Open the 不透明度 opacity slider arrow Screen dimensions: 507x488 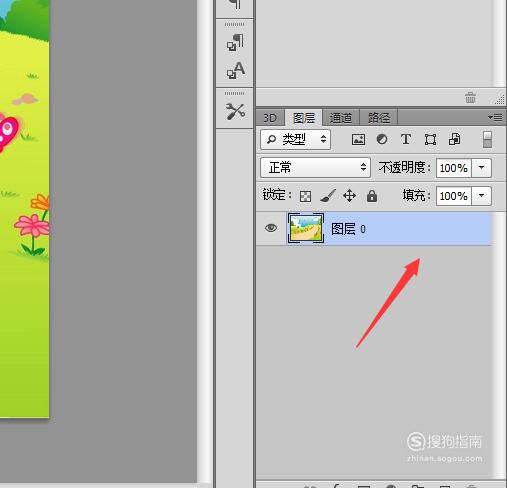click(x=481, y=168)
